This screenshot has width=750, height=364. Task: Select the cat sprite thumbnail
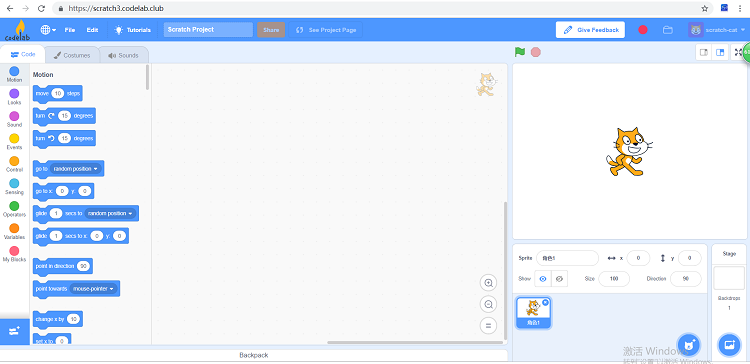(533, 313)
